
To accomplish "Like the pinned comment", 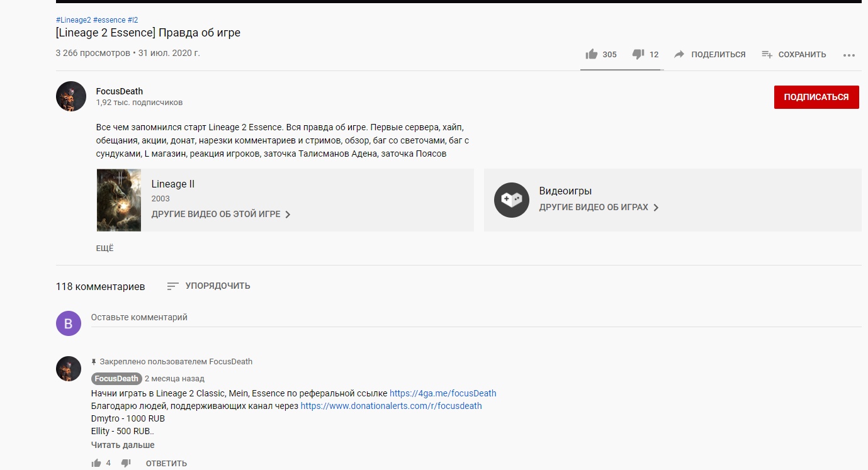I will pyautogui.click(x=96, y=463).
